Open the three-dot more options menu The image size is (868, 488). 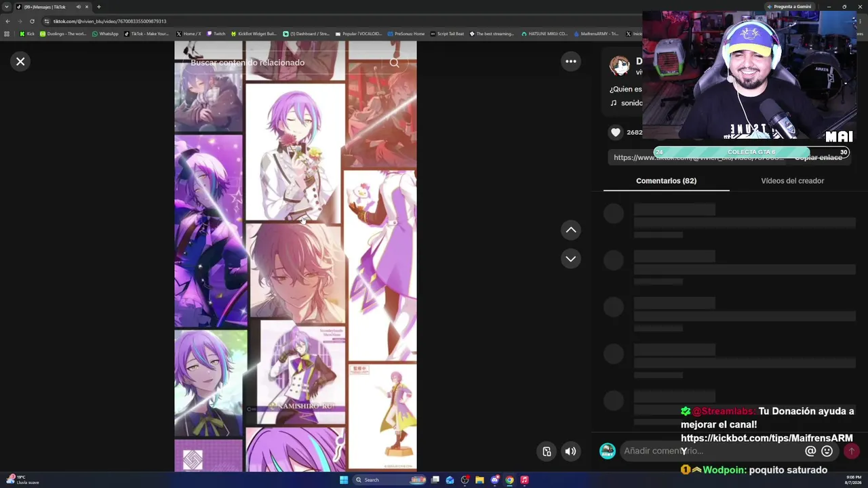point(571,62)
